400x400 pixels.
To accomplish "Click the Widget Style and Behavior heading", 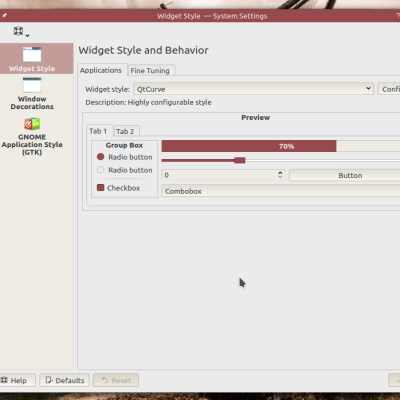I will 143,50.
